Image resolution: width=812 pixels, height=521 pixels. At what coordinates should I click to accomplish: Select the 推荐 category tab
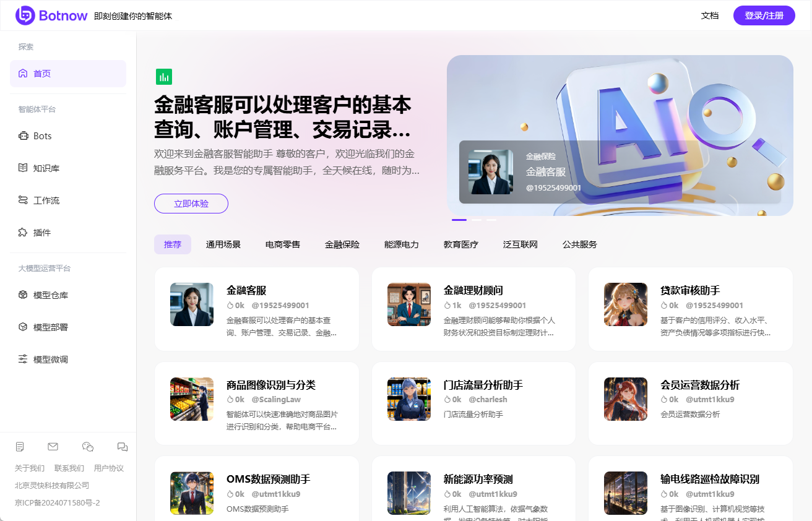173,244
